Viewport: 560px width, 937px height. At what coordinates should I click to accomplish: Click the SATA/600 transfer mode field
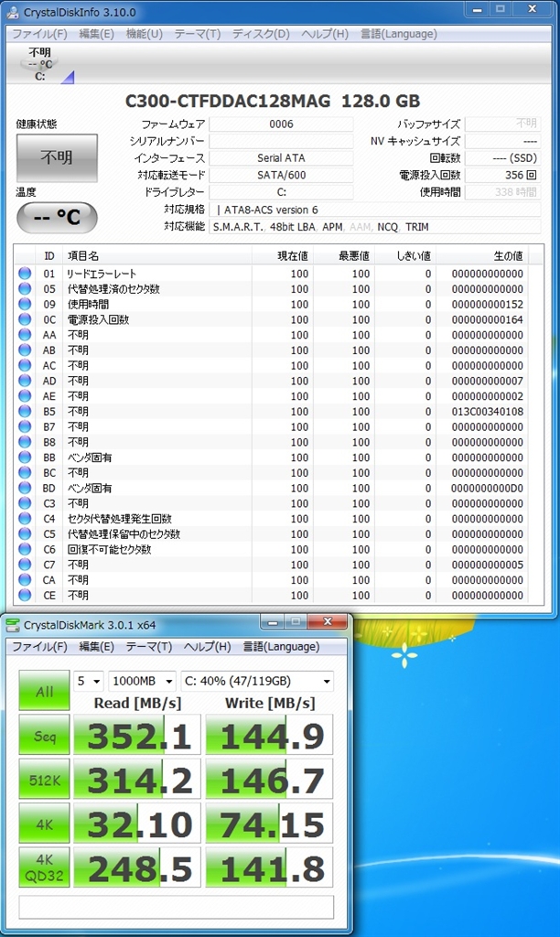pos(281,175)
